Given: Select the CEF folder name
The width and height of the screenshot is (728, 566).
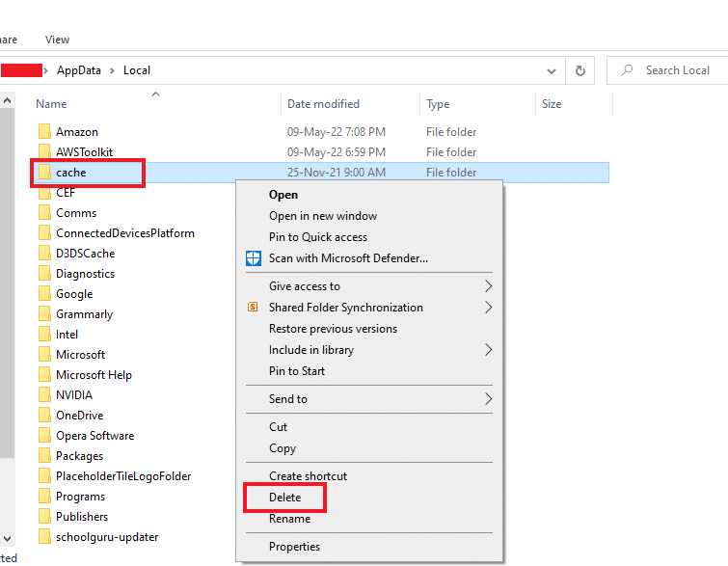Looking at the screenshot, I should point(66,193).
